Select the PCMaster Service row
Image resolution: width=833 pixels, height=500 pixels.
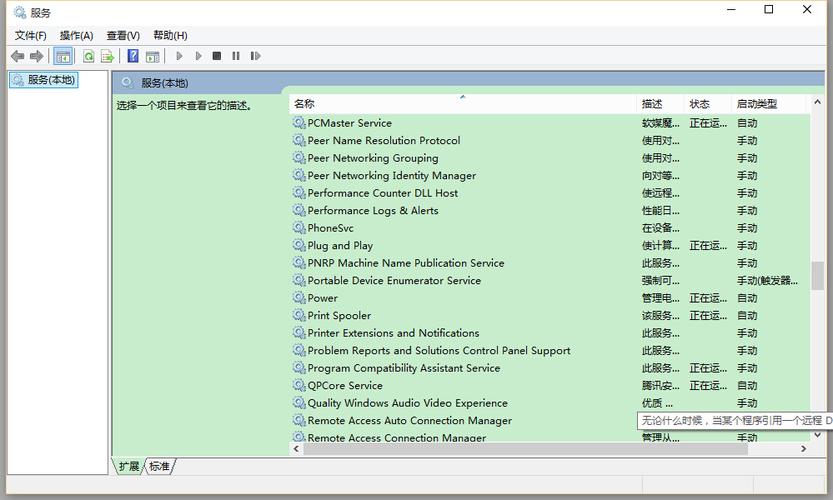(x=550, y=123)
